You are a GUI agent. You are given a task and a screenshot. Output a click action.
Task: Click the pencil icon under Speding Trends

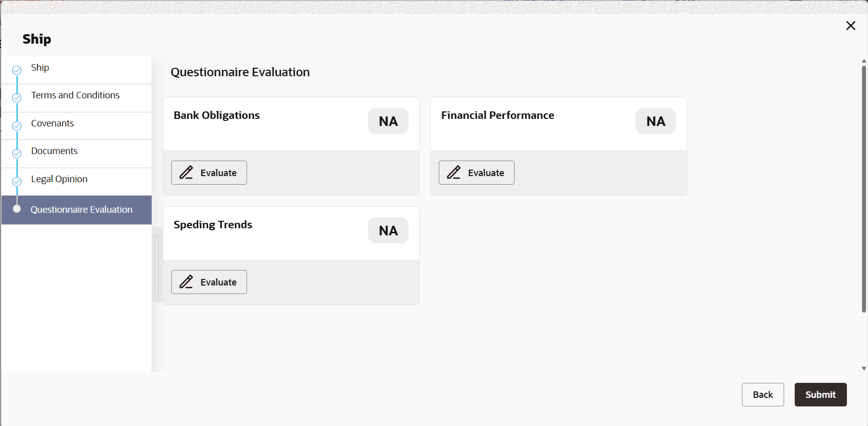(186, 282)
